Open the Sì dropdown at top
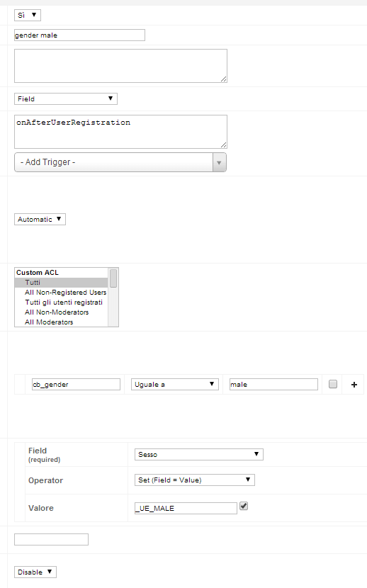The image size is (367, 588). pos(28,15)
